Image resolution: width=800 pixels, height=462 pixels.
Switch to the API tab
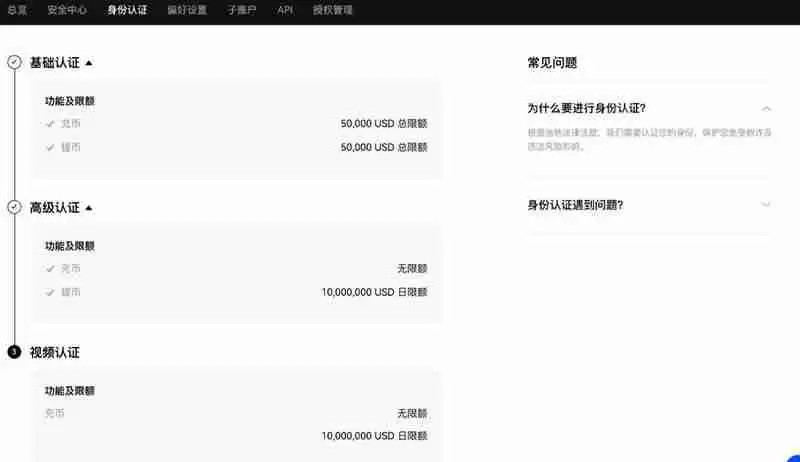(285, 10)
